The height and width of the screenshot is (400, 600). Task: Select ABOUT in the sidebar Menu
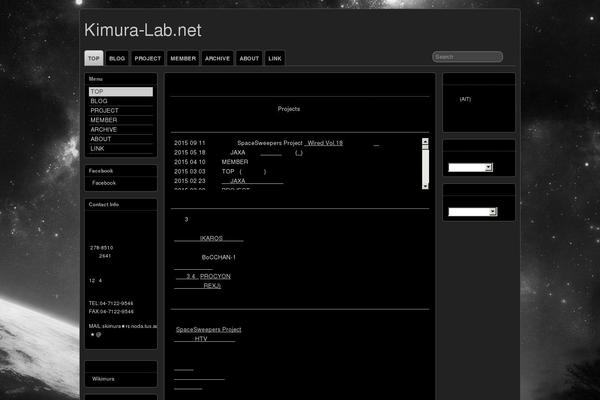[x=121, y=139]
